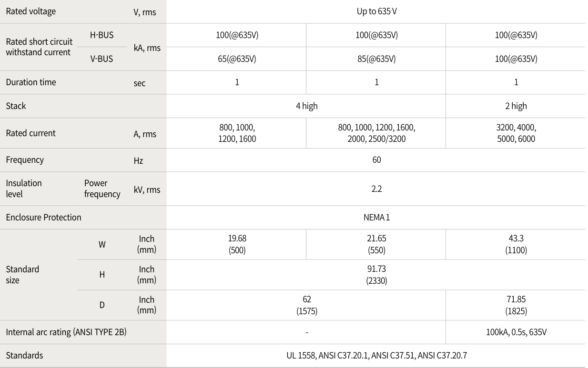Select the "91.73 (2330)" height cell
Viewport: 588px width, 368px height.
(x=376, y=275)
